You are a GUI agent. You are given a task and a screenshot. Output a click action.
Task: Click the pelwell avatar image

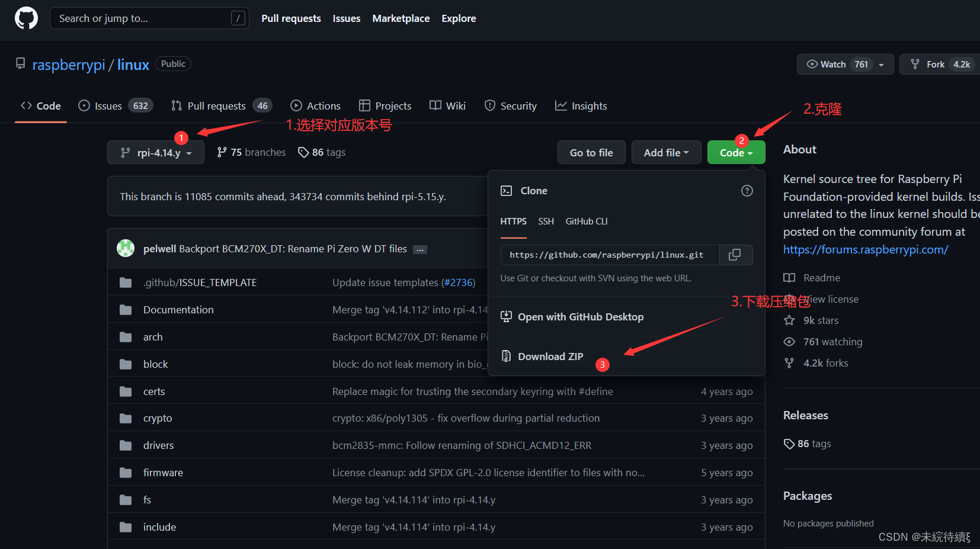[126, 249]
